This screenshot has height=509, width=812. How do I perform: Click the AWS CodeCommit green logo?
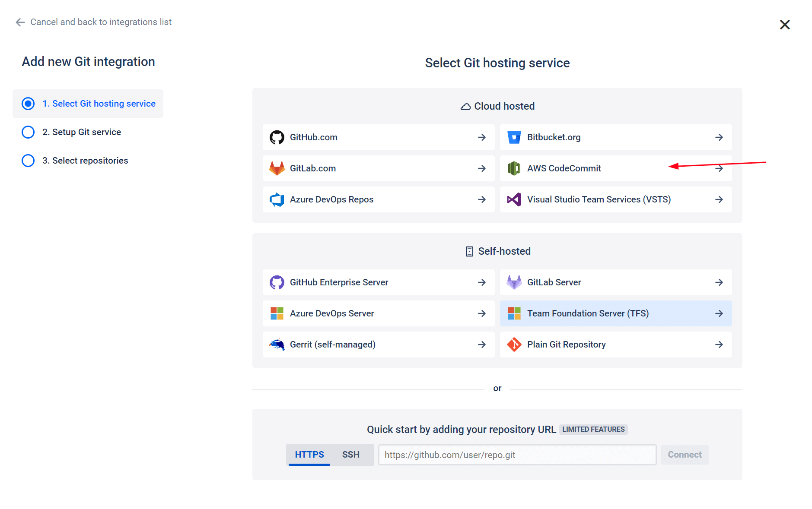click(x=514, y=168)
